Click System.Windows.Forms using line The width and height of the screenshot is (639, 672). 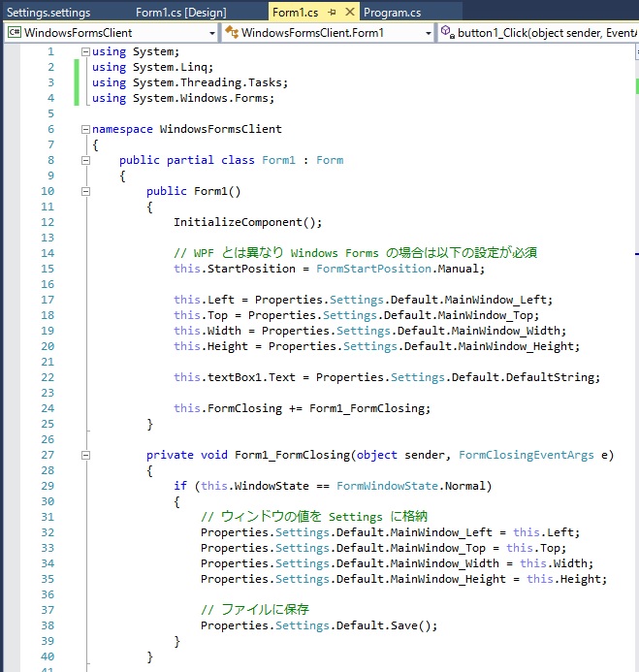(183, 98)
